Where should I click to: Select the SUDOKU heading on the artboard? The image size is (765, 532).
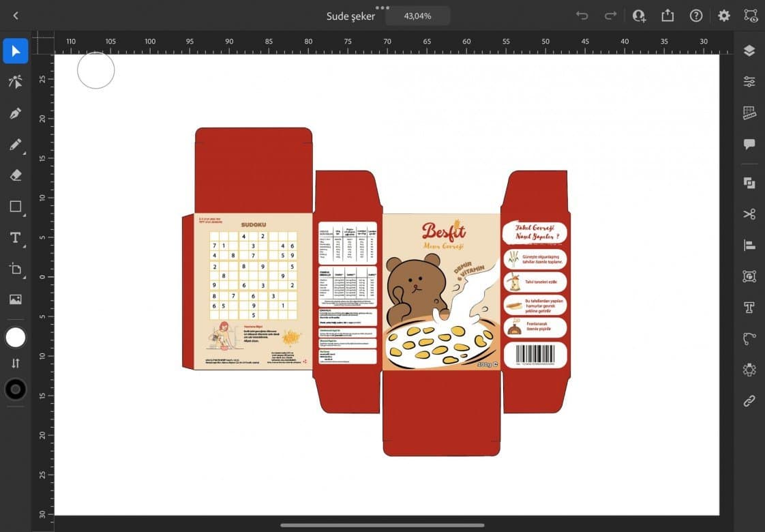(x=254, y=225)
